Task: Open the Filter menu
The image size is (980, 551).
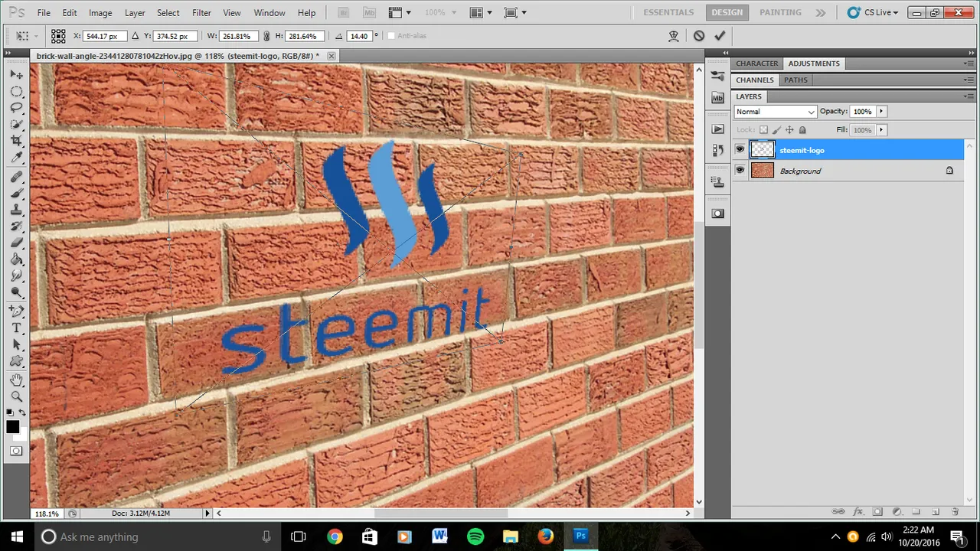Action: point(201,13)
